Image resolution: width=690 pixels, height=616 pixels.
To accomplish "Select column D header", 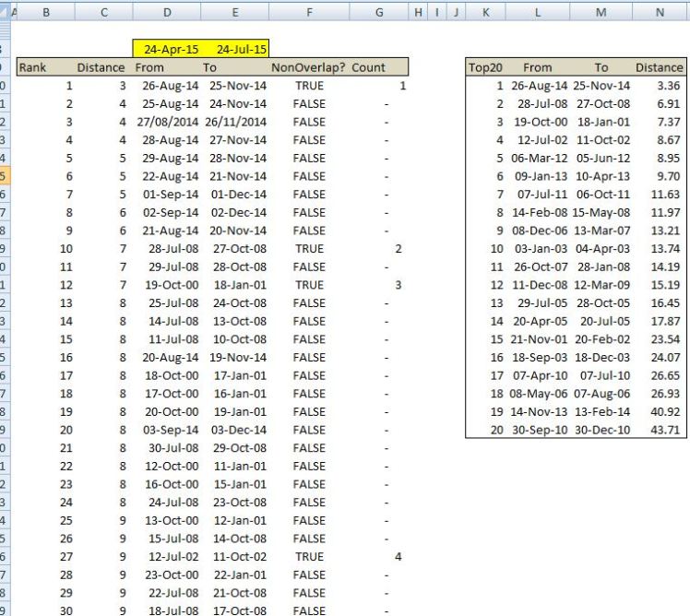I will (167, 10).
